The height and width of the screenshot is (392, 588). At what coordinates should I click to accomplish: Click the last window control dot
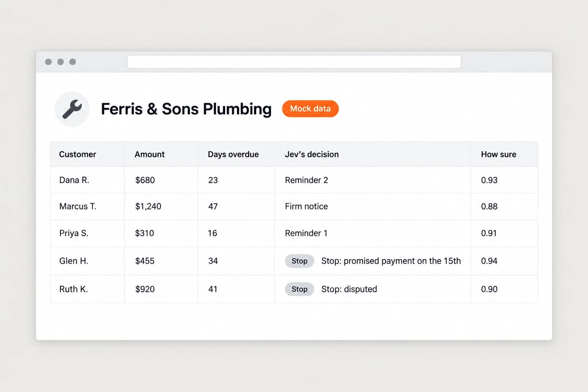point(73,62)
